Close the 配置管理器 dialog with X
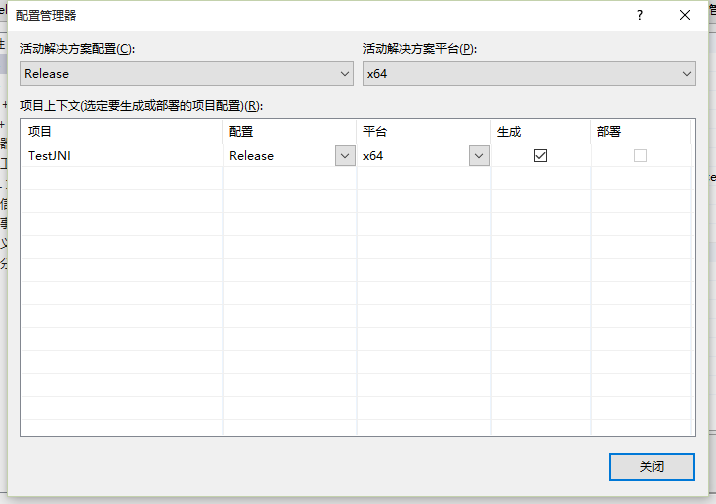Image resolution: width=716 pixels, height=504 pixels. point(685,16)
